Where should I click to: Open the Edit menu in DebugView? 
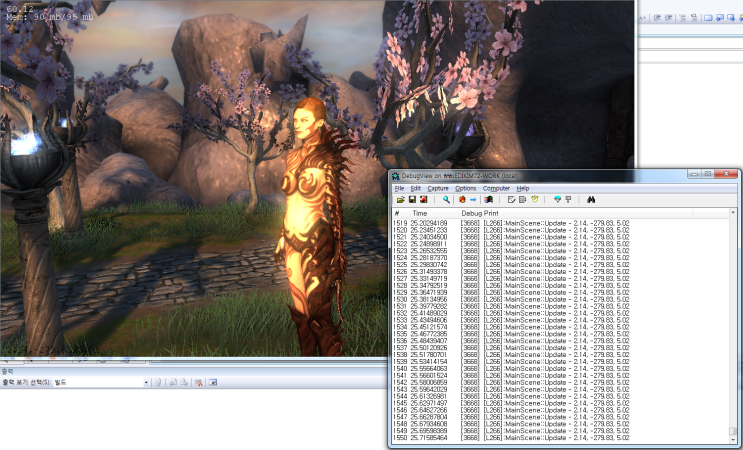pos(416,189)
